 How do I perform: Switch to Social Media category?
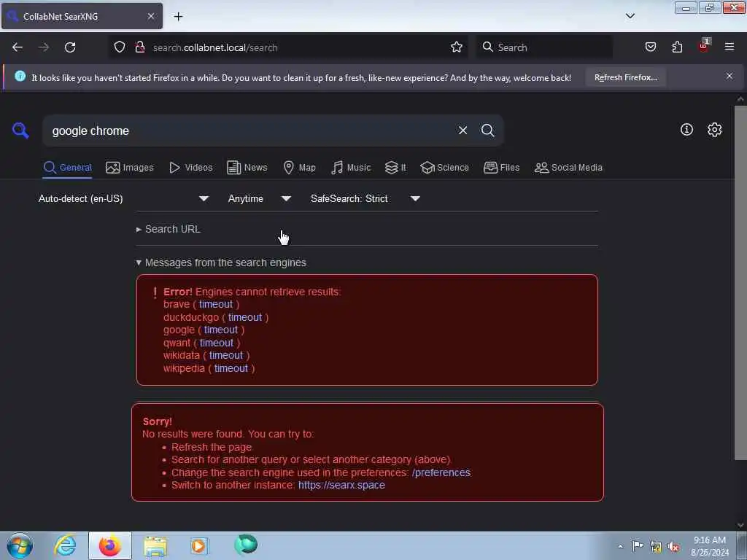[568, 168]
